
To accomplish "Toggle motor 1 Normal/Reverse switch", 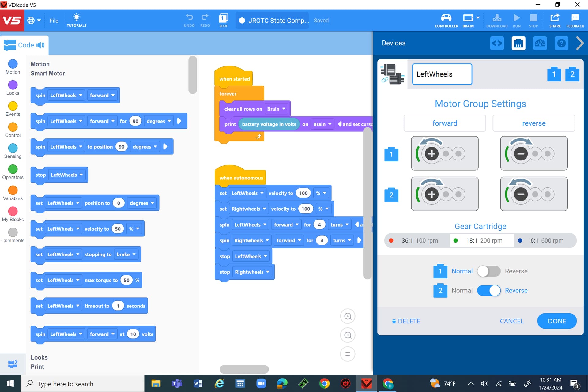I will (488, 271).
